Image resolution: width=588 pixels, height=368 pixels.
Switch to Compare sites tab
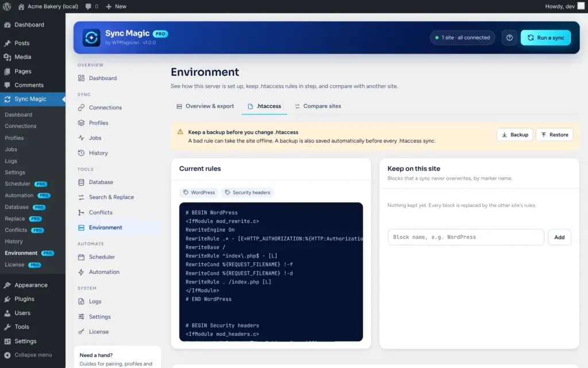click(x=318, y=106)
